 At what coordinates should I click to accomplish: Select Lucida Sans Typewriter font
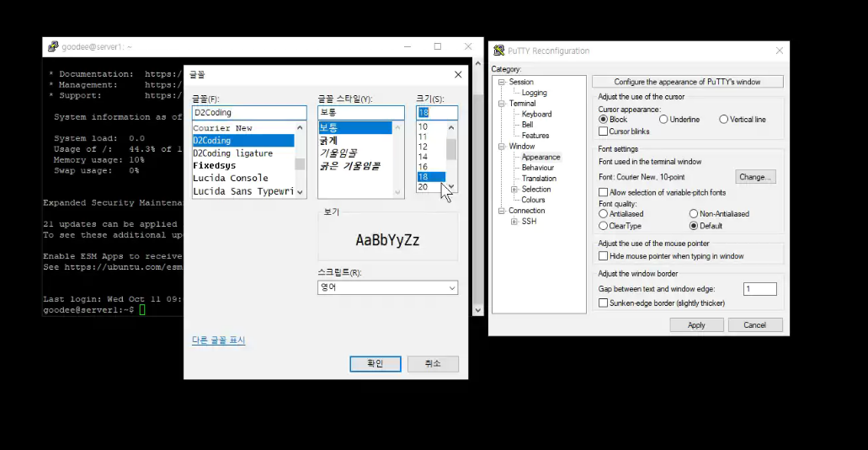point(243,191)
